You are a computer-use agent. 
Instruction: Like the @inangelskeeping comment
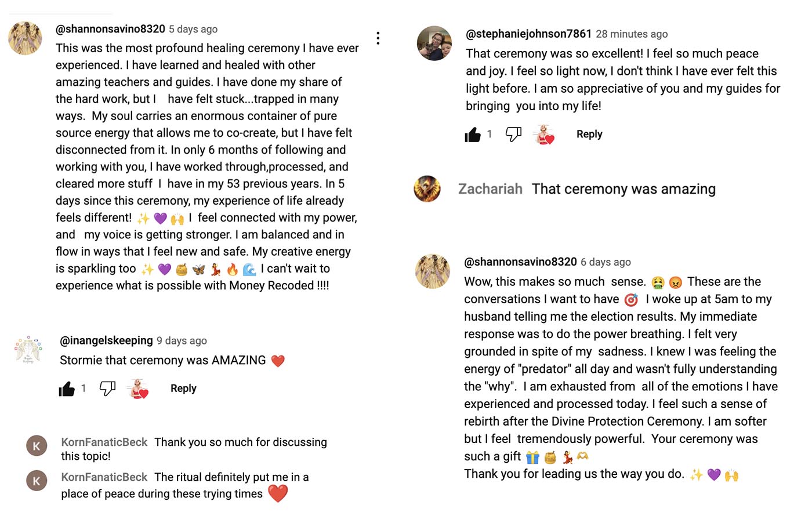(67, 388)
